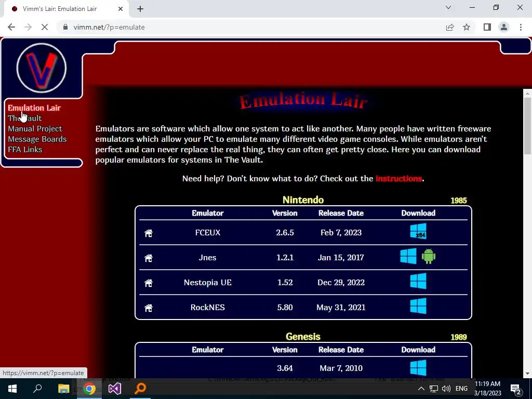Viewport: 532px width, 399px height.
Task: Click the taskbar clock showing 11:19 AM
Action: pos(487,384)
